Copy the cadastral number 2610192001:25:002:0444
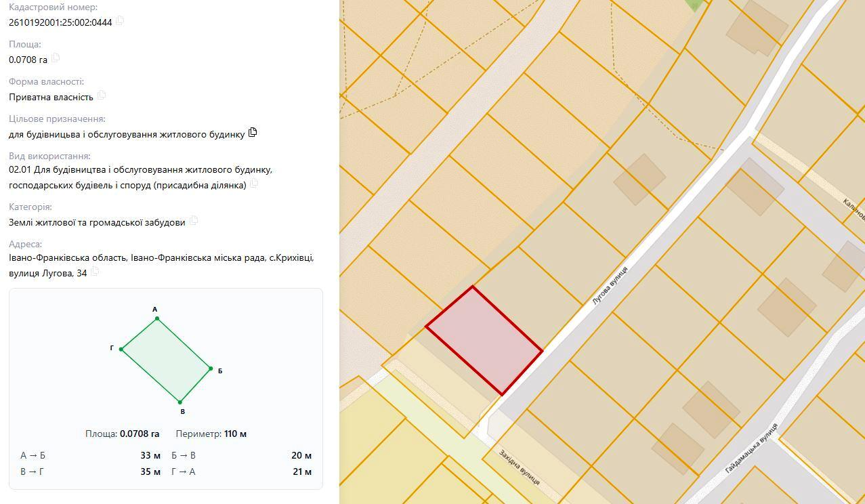 pos(120,21)
